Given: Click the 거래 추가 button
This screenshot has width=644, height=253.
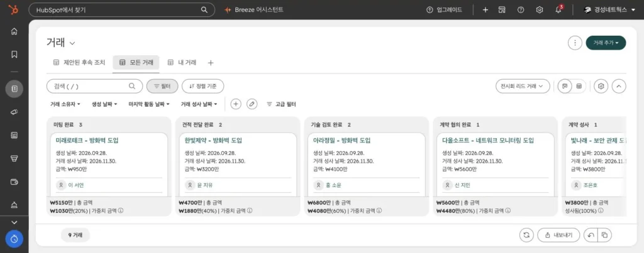Looking at the screenshot, I should coord(606,43).
